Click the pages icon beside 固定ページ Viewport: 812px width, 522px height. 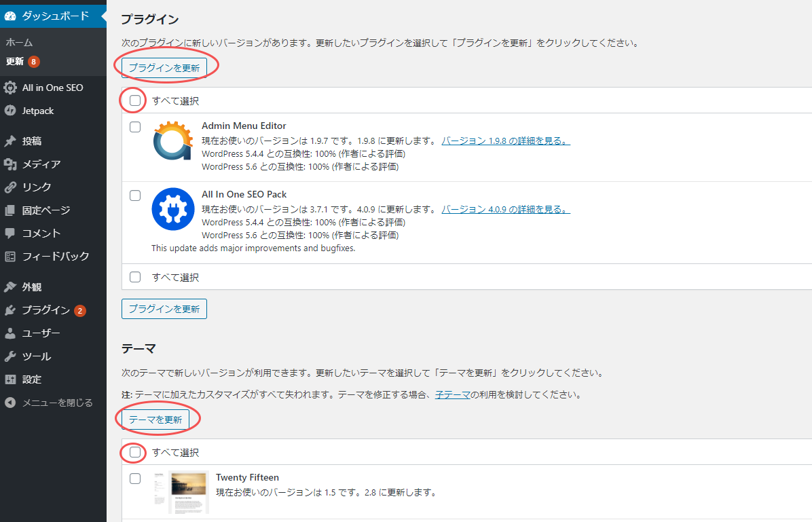click(x=10, y=210)
